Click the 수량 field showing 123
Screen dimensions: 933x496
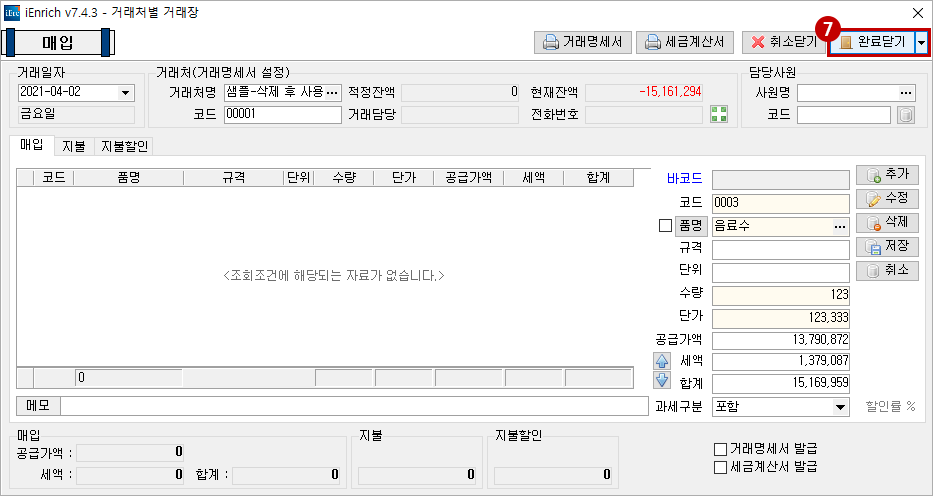point(781,296)
